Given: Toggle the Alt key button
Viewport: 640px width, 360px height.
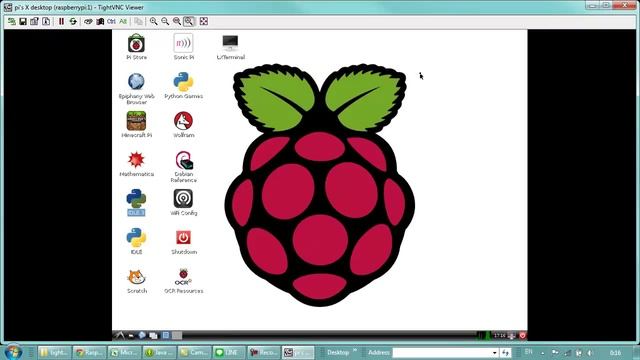Looking at the screenshot, I should (x=123, y=21).
